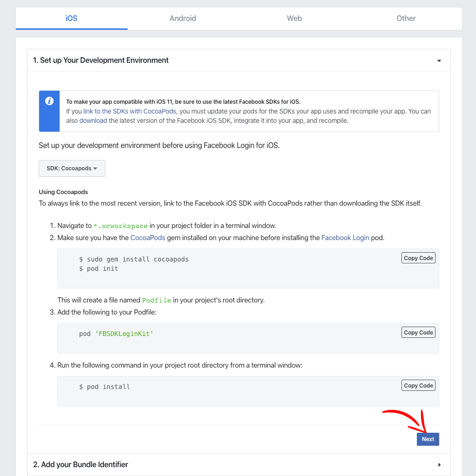Click the *.xcworkspace code text
476x476 pixels.
[x=121, y=226]
